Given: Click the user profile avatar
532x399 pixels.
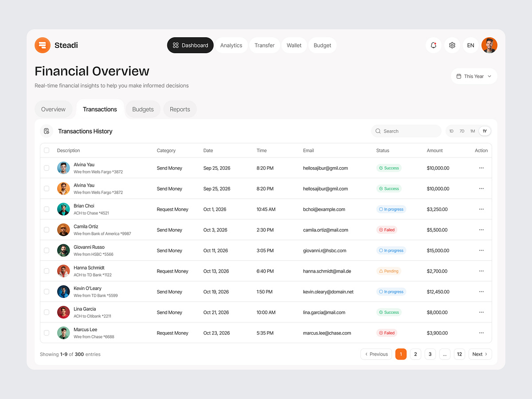Looking at the screenshot, I should point(489,45).
